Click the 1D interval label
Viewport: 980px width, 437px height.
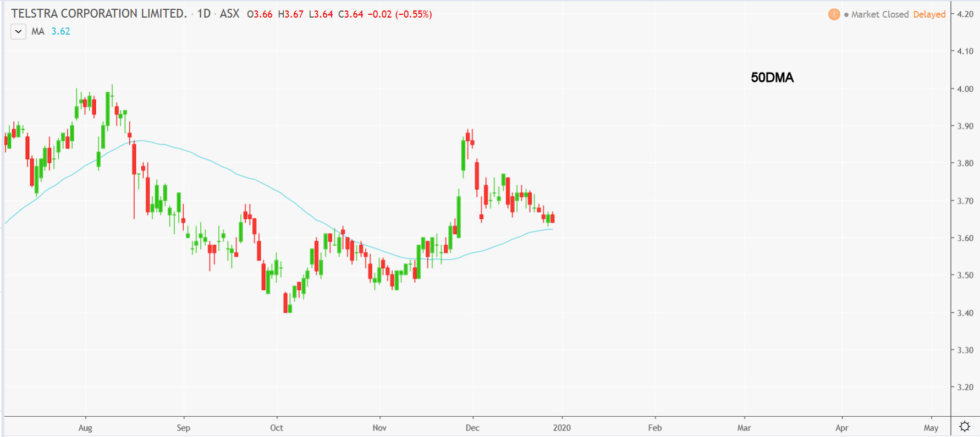tap(204, 14)
